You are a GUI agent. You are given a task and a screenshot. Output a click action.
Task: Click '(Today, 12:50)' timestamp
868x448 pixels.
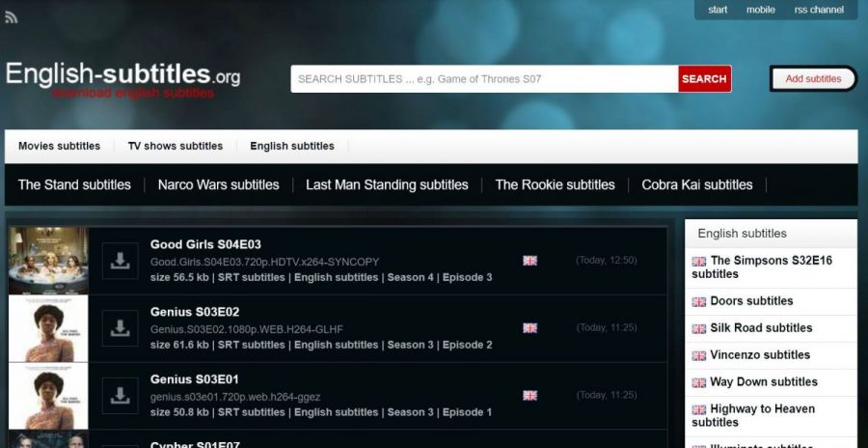click(x=607, y=260)
